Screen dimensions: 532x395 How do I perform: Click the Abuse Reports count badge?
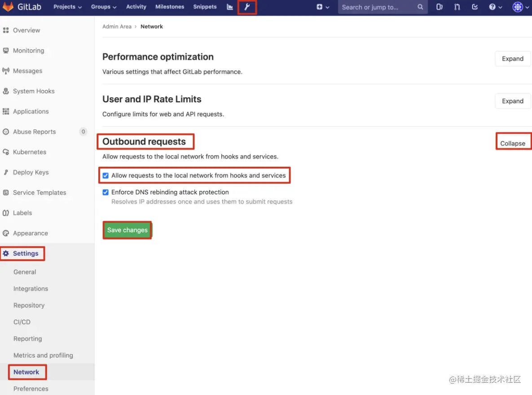pos(83,132)
